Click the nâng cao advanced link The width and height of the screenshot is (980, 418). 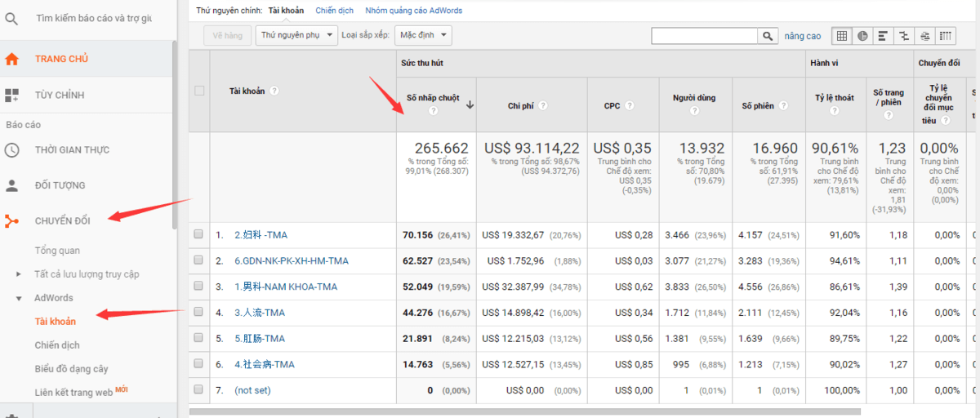[803, 36]
